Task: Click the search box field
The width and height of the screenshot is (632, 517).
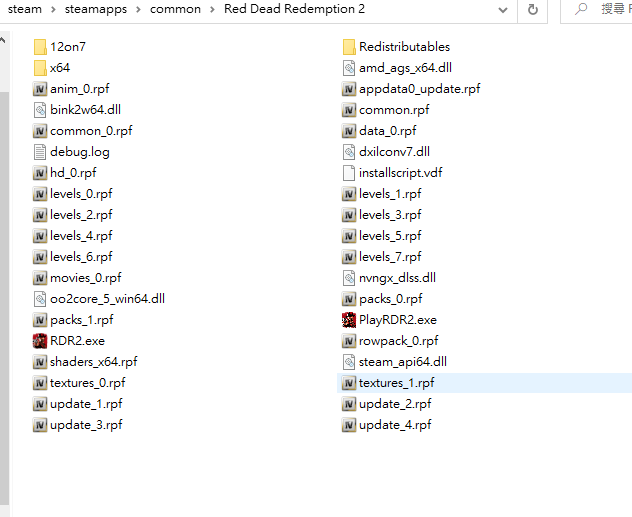Action: click(x=597, y=10)
